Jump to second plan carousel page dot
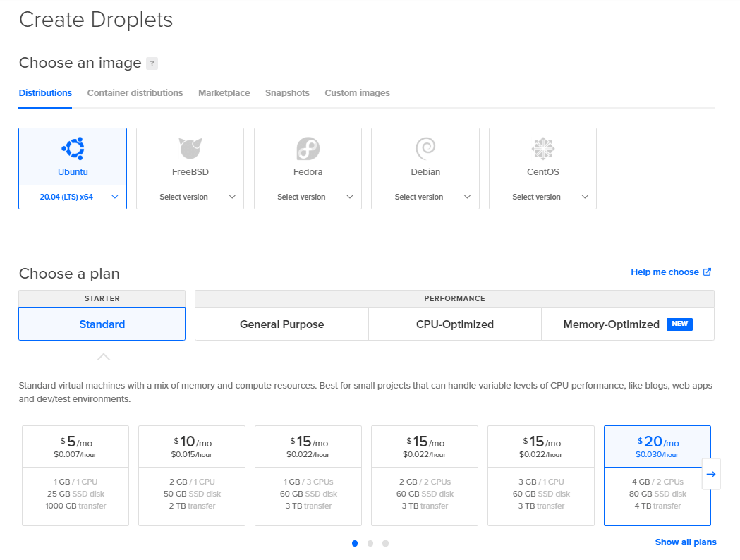This screenshot has height=560, width=740. pos(370,543)
